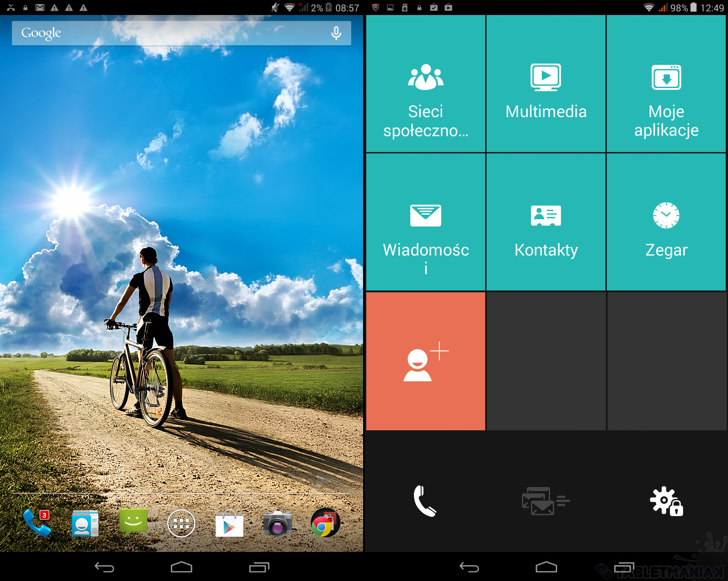The height and width of the screenshot is (581, 728).
Task: Open the Camera app
Action: (277, 523)
